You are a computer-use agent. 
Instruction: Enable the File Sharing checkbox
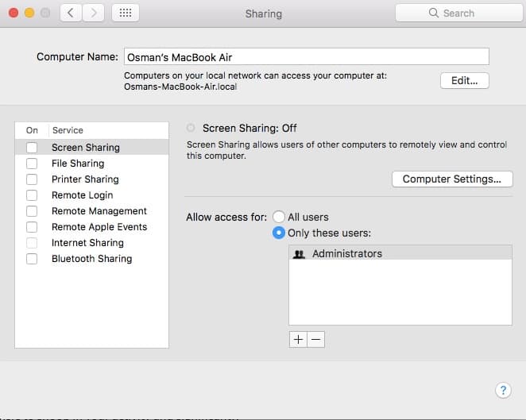click(32, 164)
